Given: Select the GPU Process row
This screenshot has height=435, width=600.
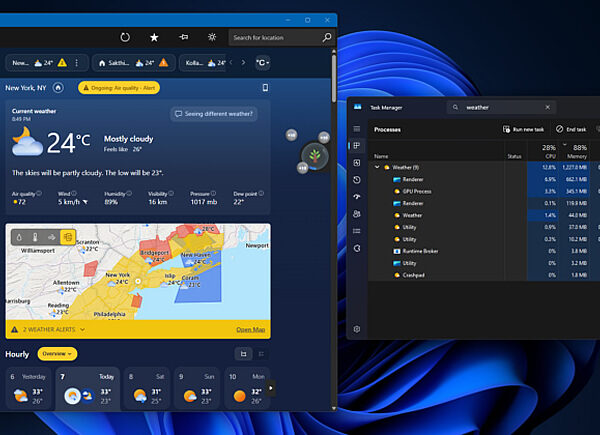Looking at the screenshot, I should click(484, 191).
